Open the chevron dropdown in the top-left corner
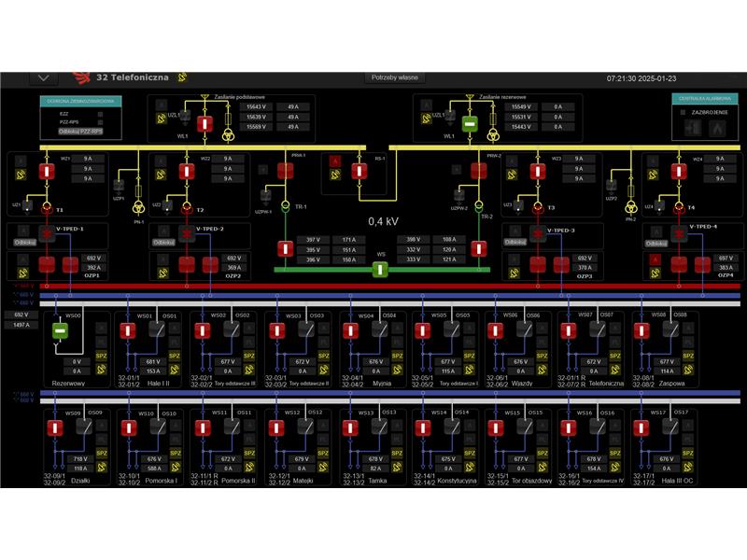 pos(43,78)
